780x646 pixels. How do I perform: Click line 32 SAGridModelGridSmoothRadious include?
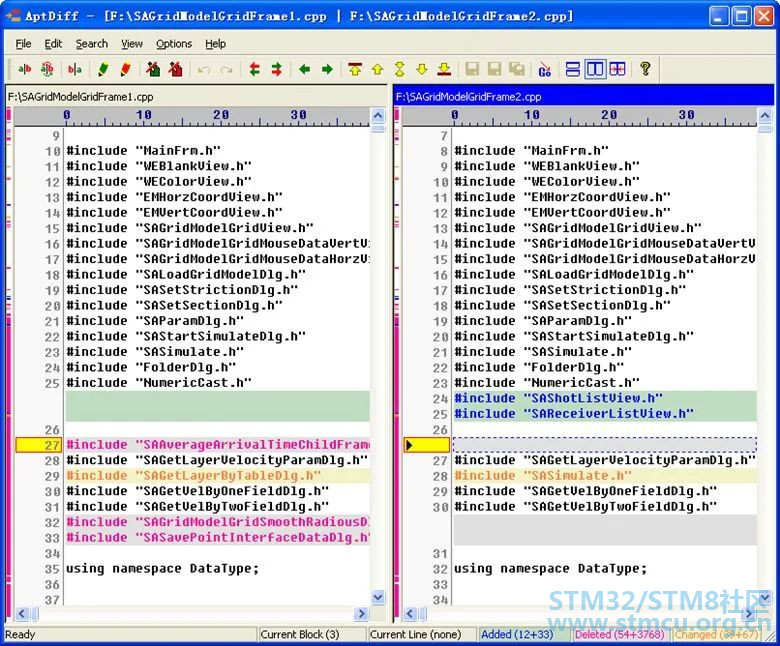(x=217, y=522)
